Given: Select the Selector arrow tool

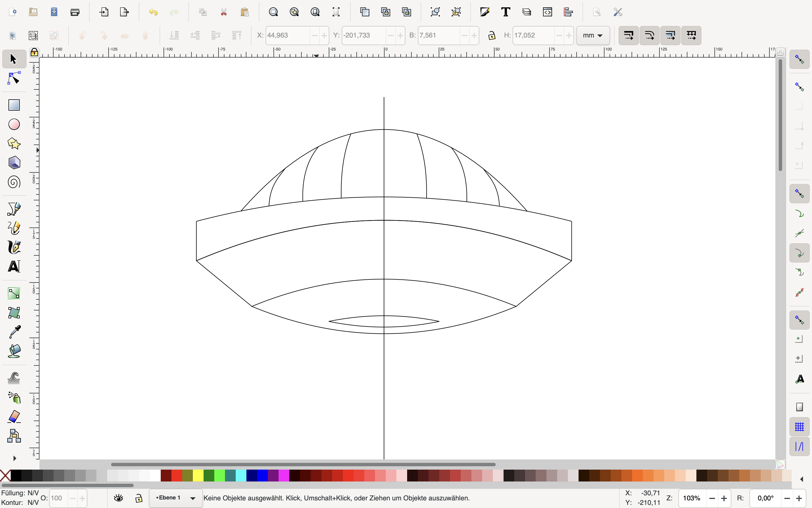Looking at the screenshot, I should click(14, 59).
